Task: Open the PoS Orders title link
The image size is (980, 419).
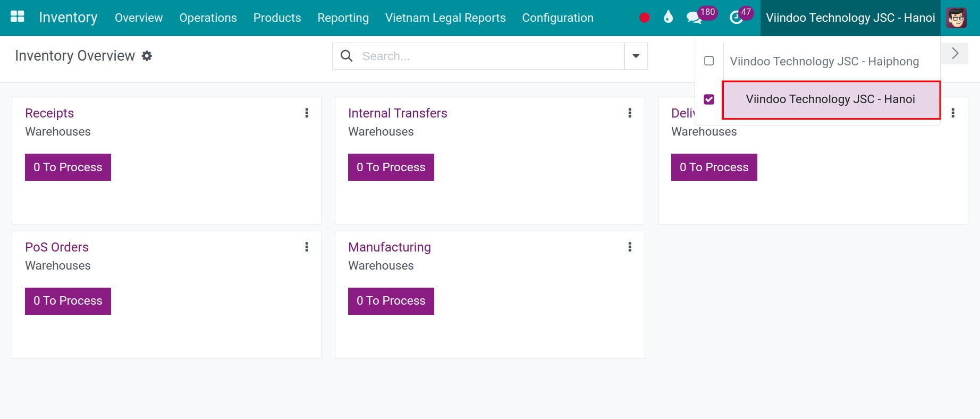Action: pos(57,247)
